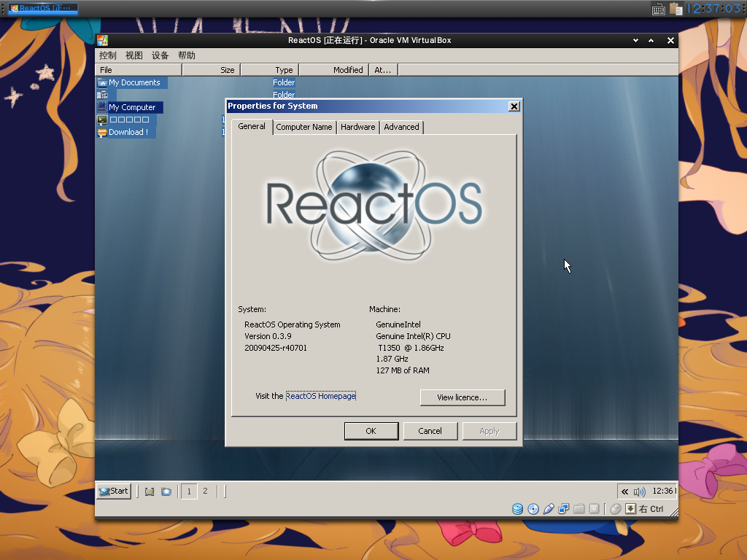Mute audio via the taskbar speaker icon
747x560 pixels.
pos(639,491)
